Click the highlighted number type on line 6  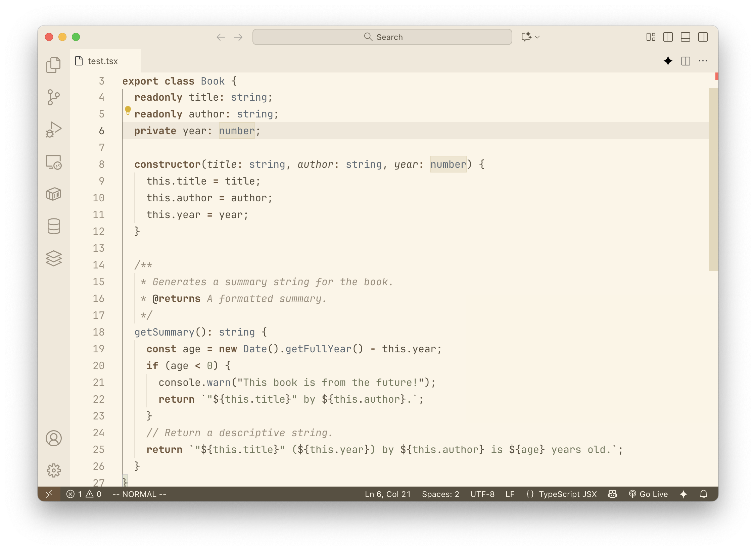pyautogui.click(x=237, y=131)
